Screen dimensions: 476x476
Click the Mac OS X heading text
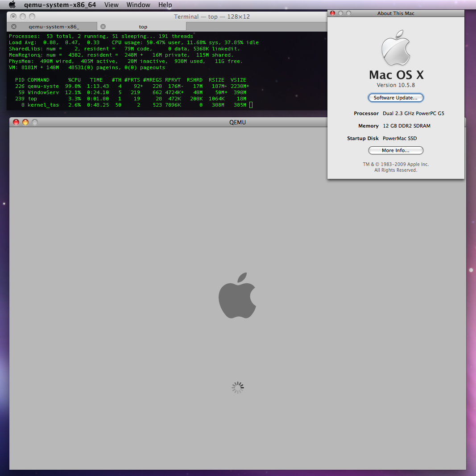396,75
